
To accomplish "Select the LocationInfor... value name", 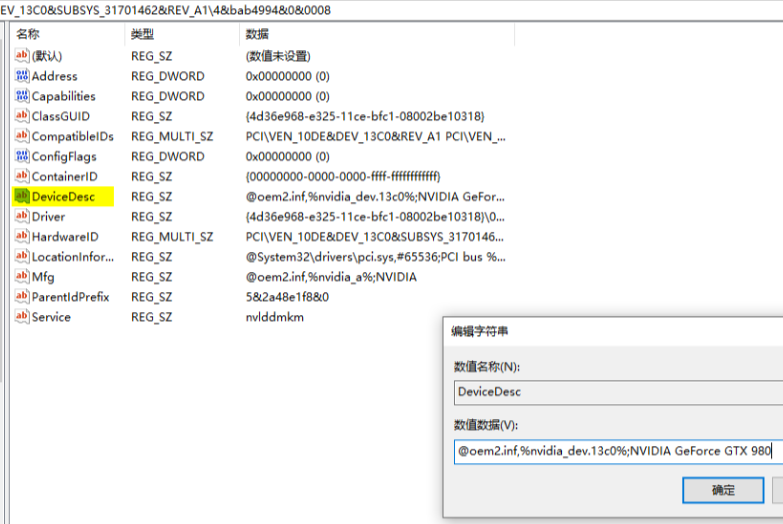I will click(x=72, y=257).
